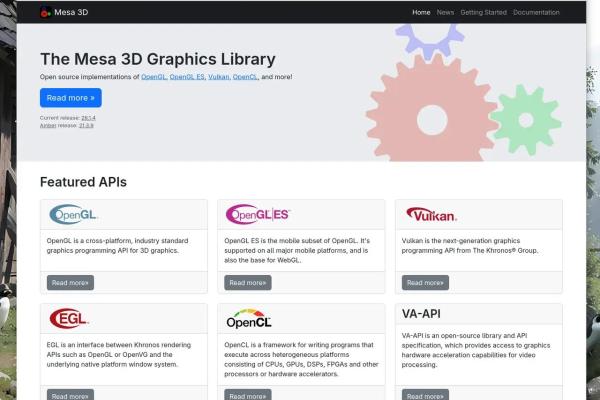Image resolution: width=600 pixels, height=400 pixels.
Task: Click the OpenGL logo image
Action: pyautogui.click(x=73, y=214)
